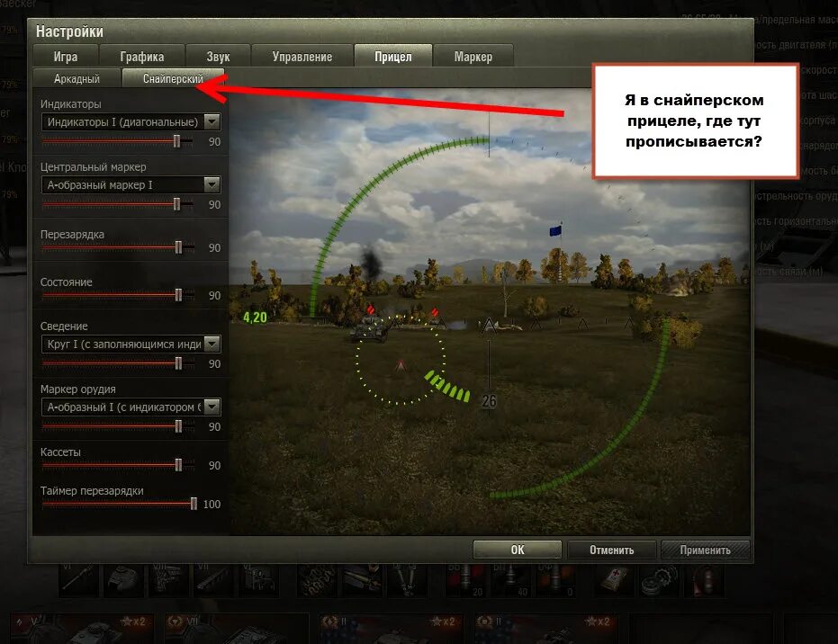
Task: Select the Снайперский sight sub-tab
Action: 173,78
